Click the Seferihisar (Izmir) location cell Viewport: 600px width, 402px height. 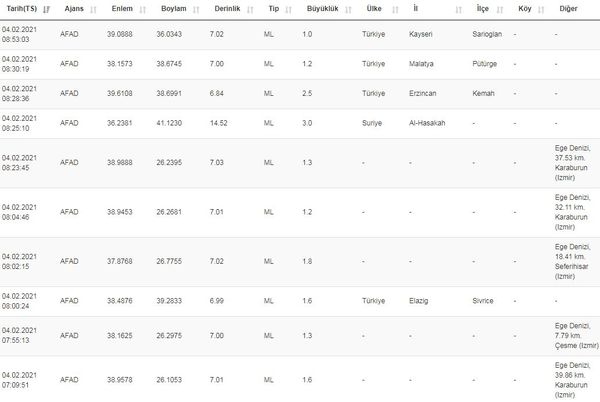[574, 262]
